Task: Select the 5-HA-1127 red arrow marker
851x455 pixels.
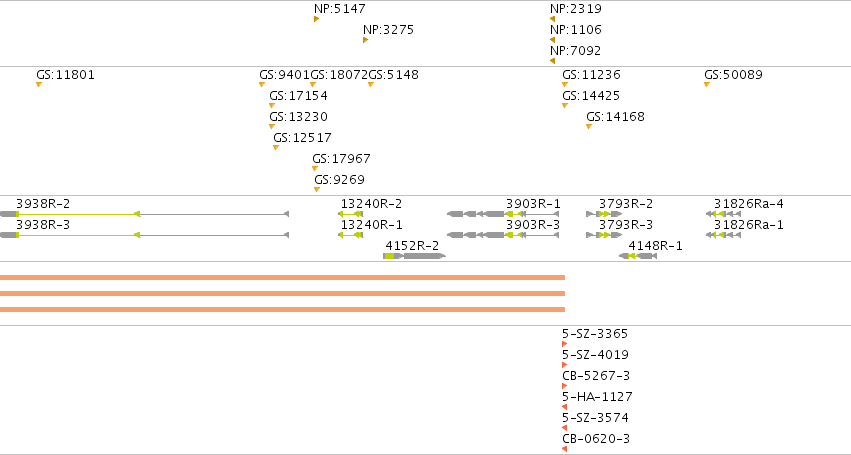Action: (564, 407)
